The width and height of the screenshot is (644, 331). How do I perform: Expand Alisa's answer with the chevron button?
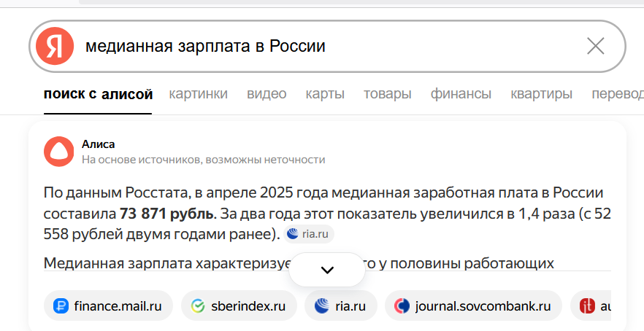click(x=327, y=270)
